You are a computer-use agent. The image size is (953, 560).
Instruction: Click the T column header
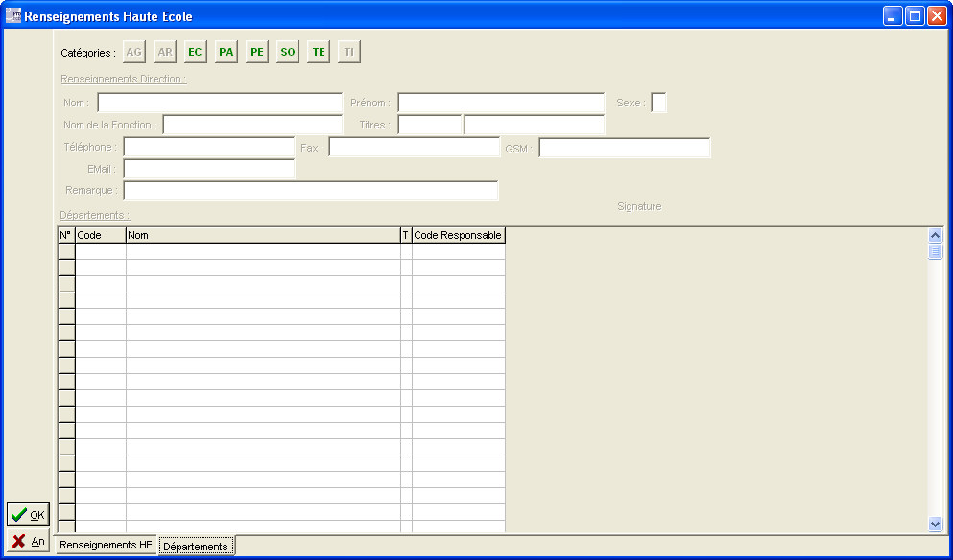coord(406,235)
